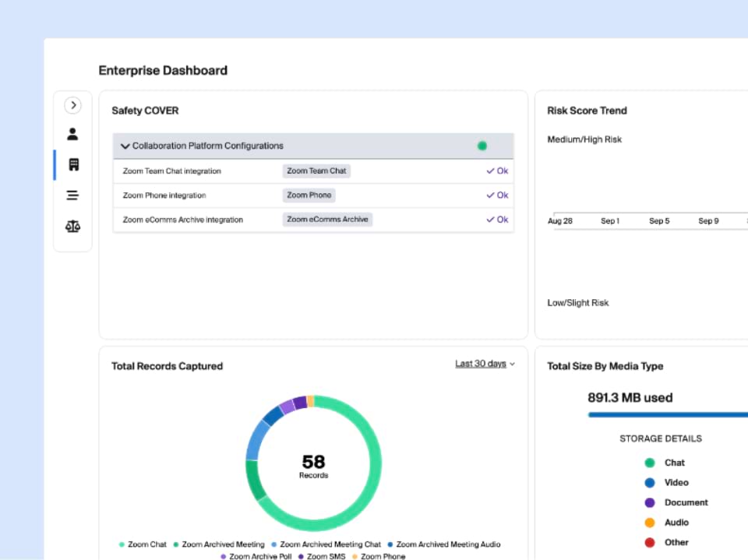
Task: Click the Zoom Phone tag
Action: (309, 195)
